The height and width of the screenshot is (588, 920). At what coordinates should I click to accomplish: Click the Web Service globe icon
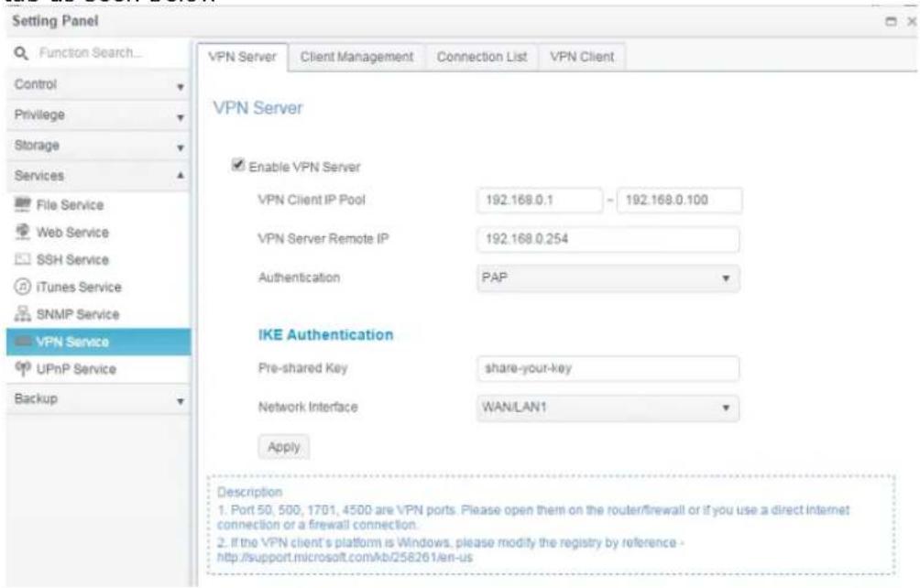22,232
